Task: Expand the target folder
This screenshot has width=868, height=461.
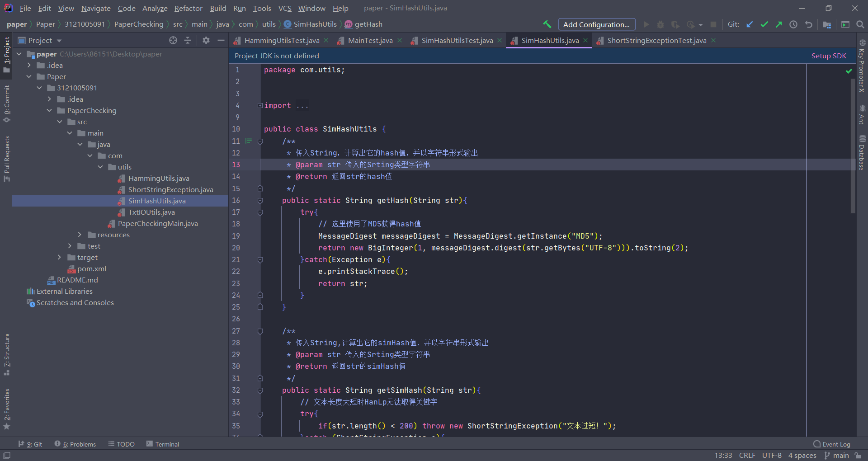Action: click(60, 257)
